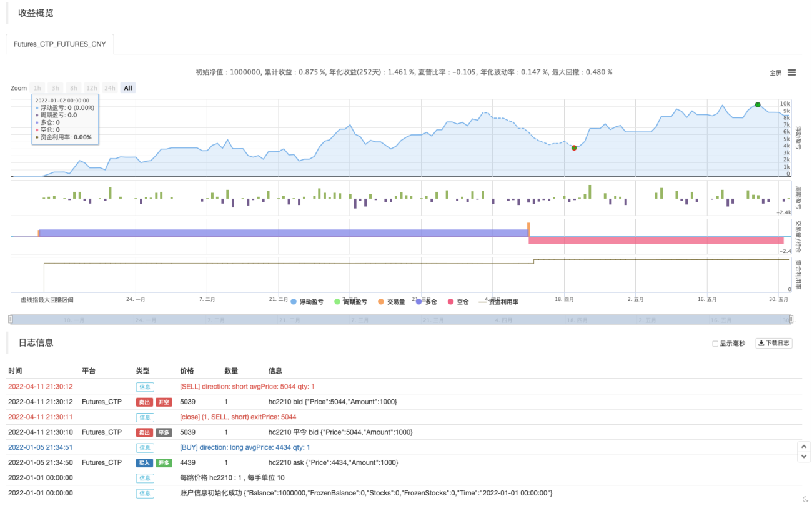Collapse log panel with down chevron
Viewport: 812px width, 511px height.
pyautogui.click(x=805, y=457)
